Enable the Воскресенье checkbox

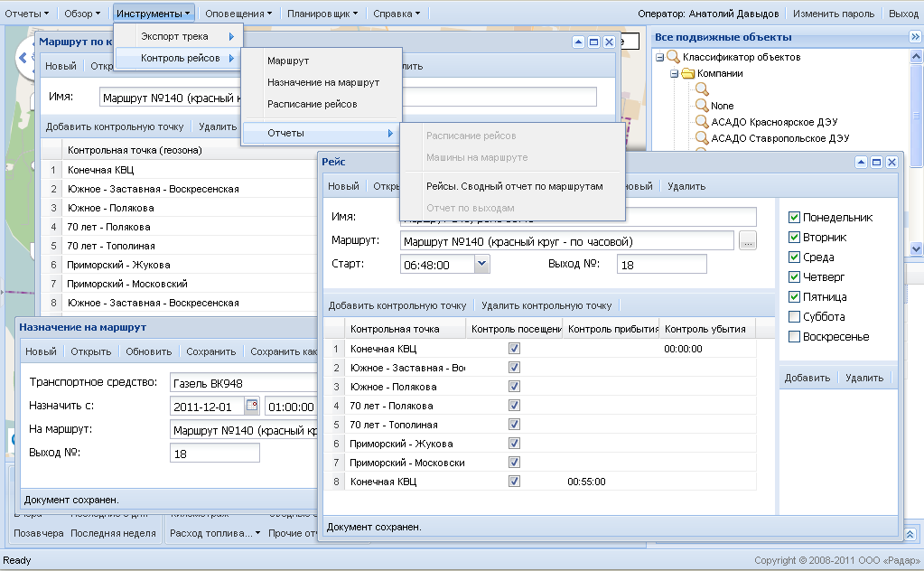(x=794, y=337)
